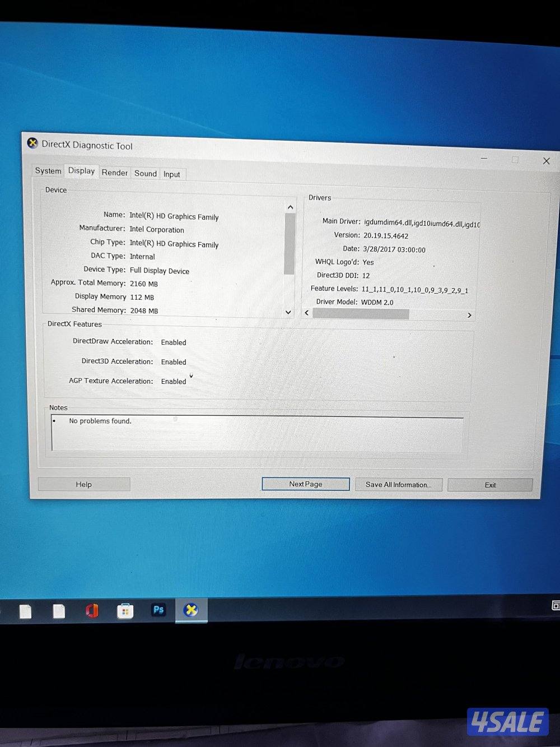Select the Input tab
The height and width of the screenshot is (747, 560).
[x=172, y=174]
